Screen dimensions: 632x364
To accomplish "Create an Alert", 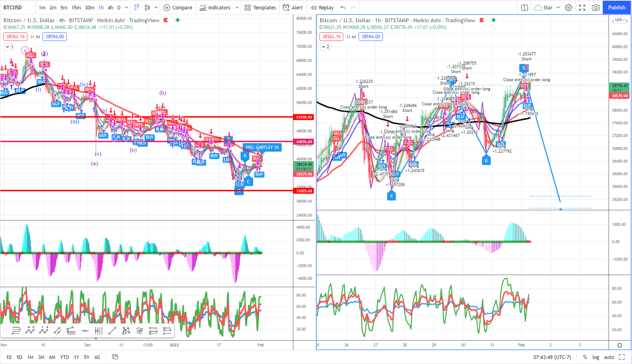I will tap(293, 7).
